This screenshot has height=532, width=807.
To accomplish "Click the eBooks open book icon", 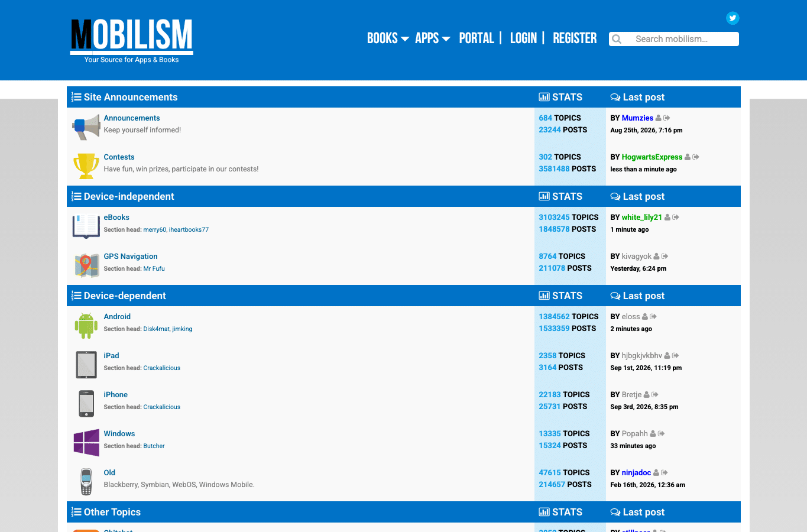I will coord(86,226).
